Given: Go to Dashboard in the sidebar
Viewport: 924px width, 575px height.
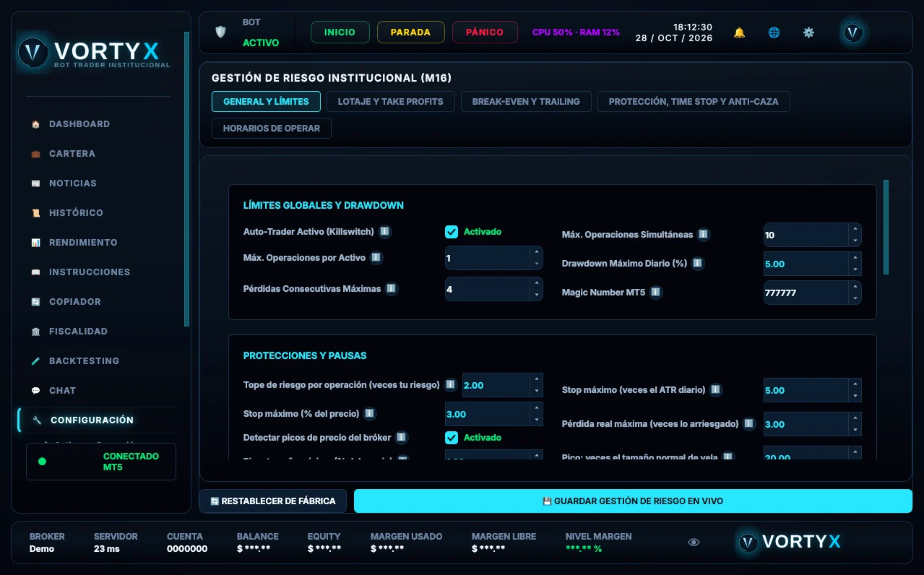Looking at the screenshot, I should click(x=79, y=124).
